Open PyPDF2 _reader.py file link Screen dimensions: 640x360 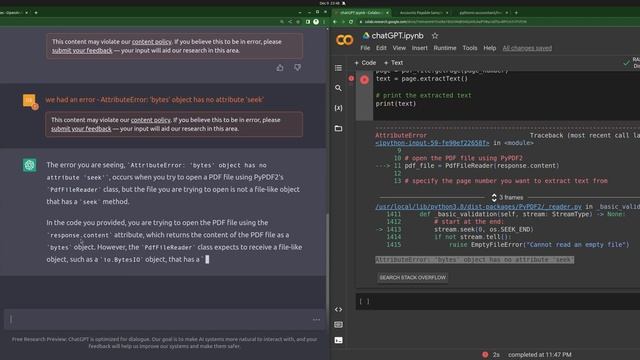coord(478,207)
